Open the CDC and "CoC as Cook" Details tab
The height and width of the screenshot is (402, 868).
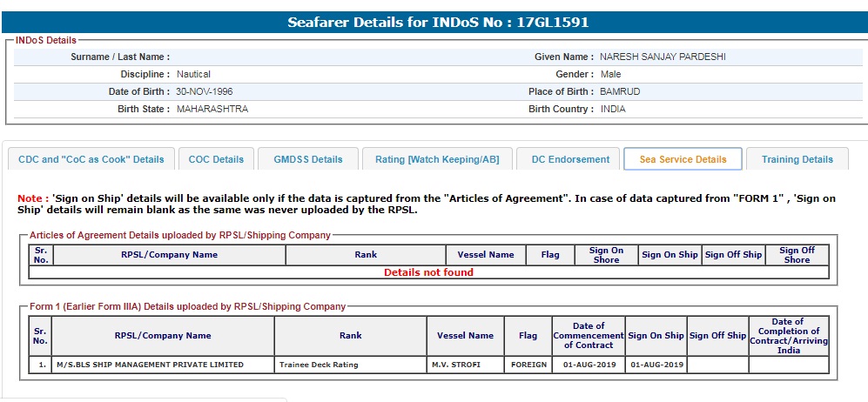tap(91, 159)
